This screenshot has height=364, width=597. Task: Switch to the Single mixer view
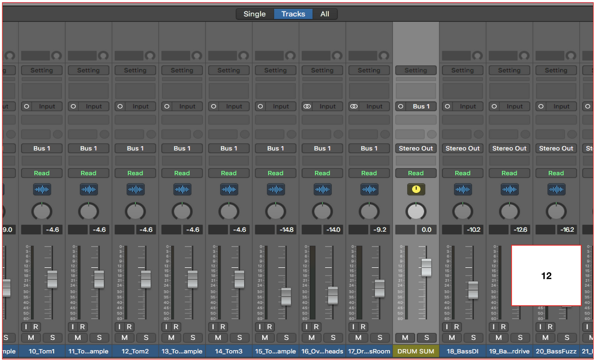(x=255, y=14)
